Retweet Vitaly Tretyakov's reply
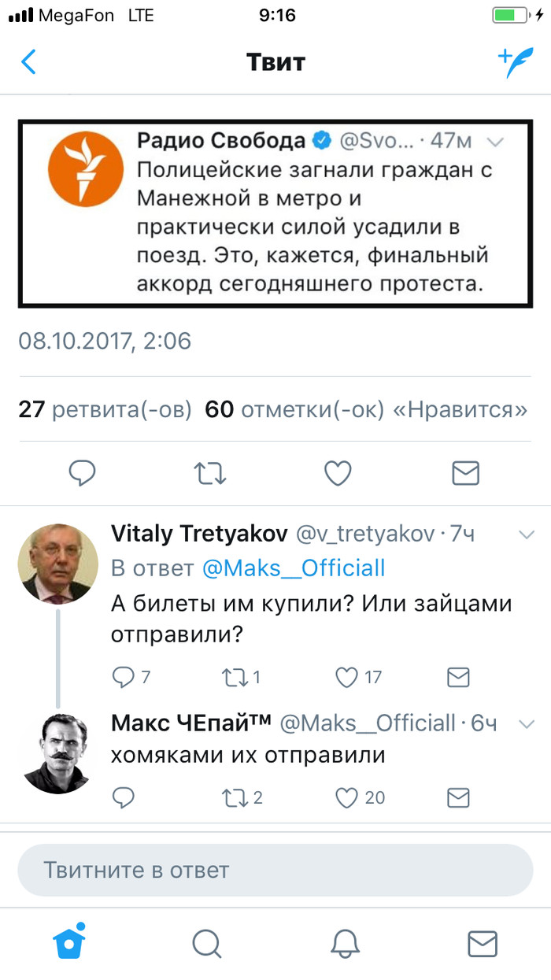Image resolution: width=551 pixels, height=980 pixels. click(x=235, y=676)
